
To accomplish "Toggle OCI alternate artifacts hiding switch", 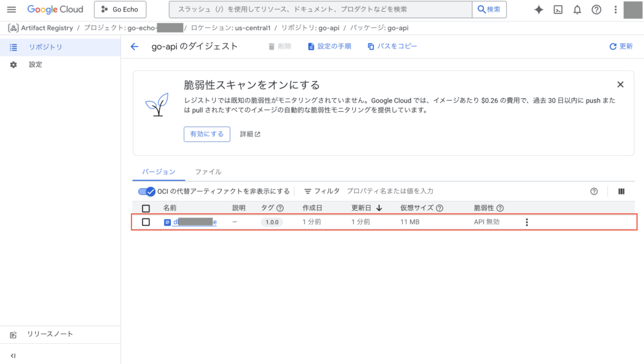I will [147, 191].
